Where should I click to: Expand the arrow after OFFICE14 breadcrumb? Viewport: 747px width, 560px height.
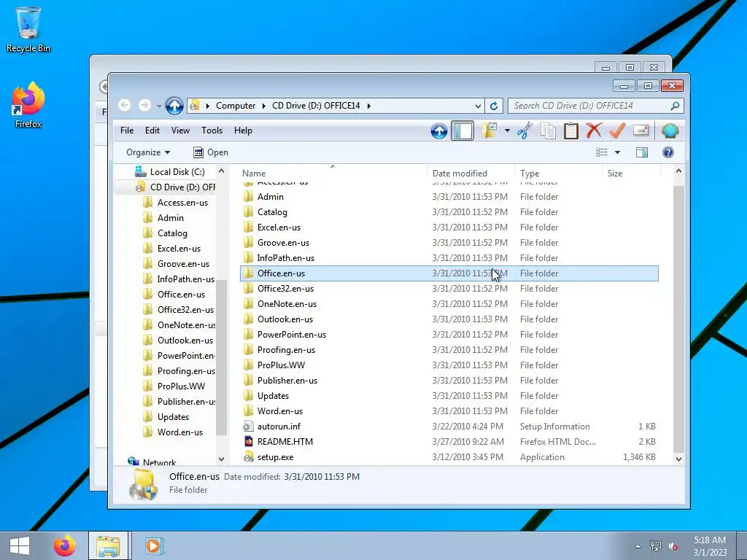click(x=368, y=106)
